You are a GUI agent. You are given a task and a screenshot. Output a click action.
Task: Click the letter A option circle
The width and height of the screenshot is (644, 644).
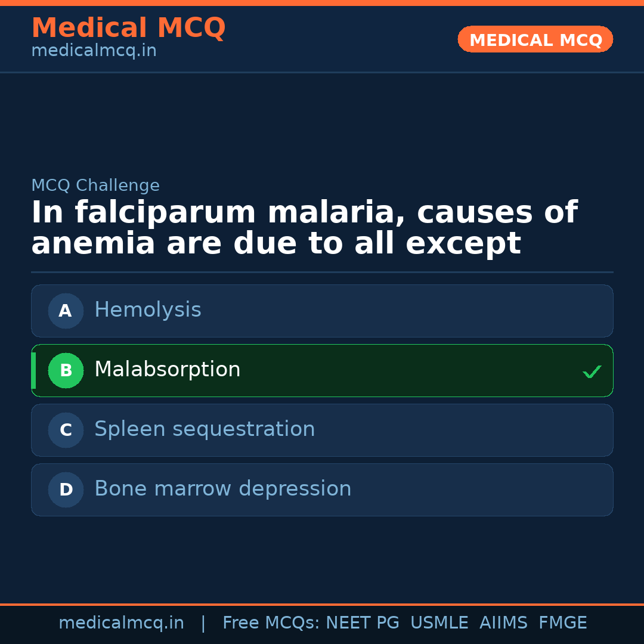coord(66,311)
